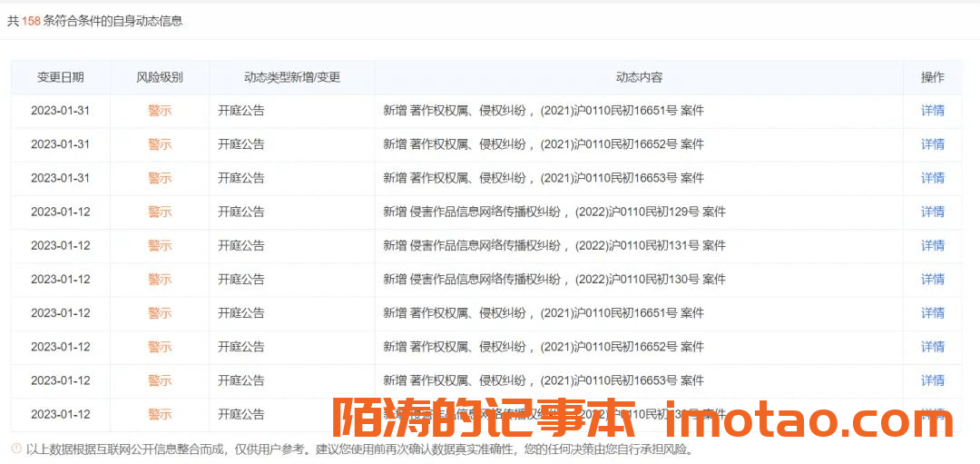Open 详情 for 2023-01-12 case 16652
The width and height of the screenshot is (980, 464).
(932, 347)
